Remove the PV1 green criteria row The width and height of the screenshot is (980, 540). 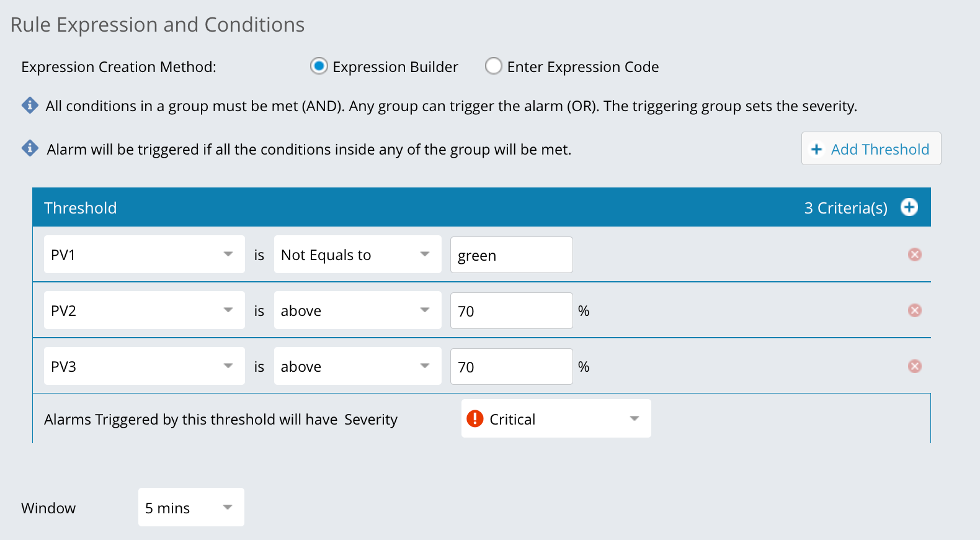point(914,254)
